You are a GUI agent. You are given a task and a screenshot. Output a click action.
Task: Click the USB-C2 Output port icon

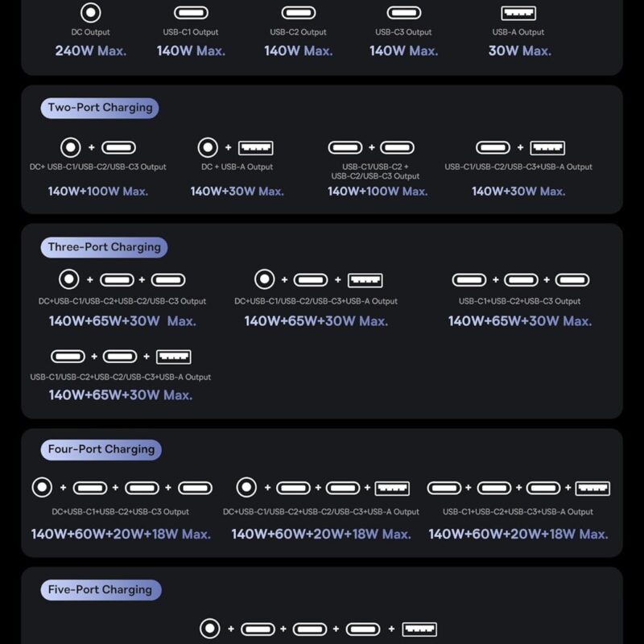[x=299, y=13]
